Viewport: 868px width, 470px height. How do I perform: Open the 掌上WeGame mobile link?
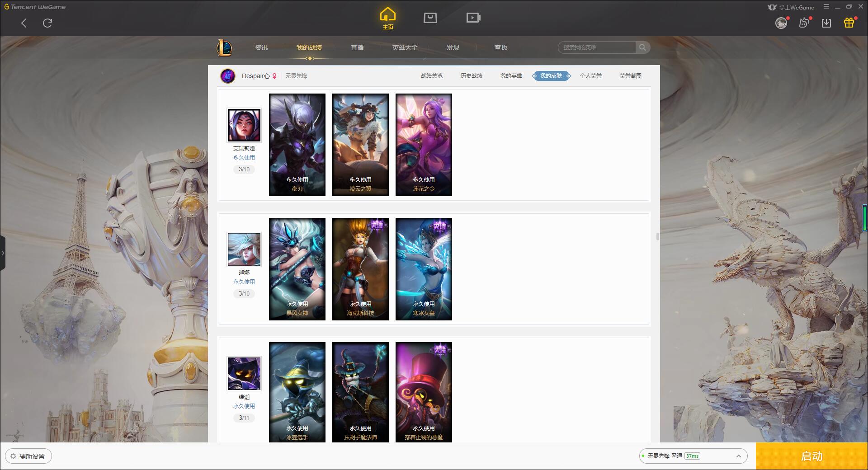(791, 7)
